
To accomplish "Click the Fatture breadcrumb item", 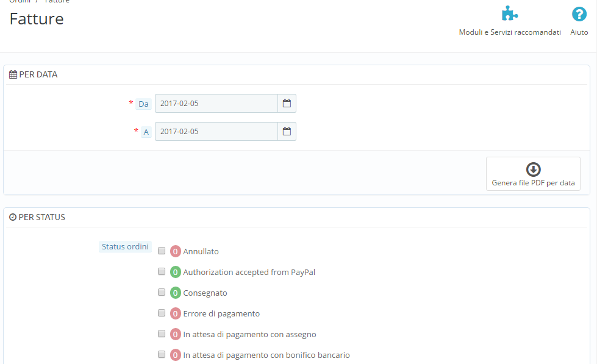I will click(x=57, y=1).
